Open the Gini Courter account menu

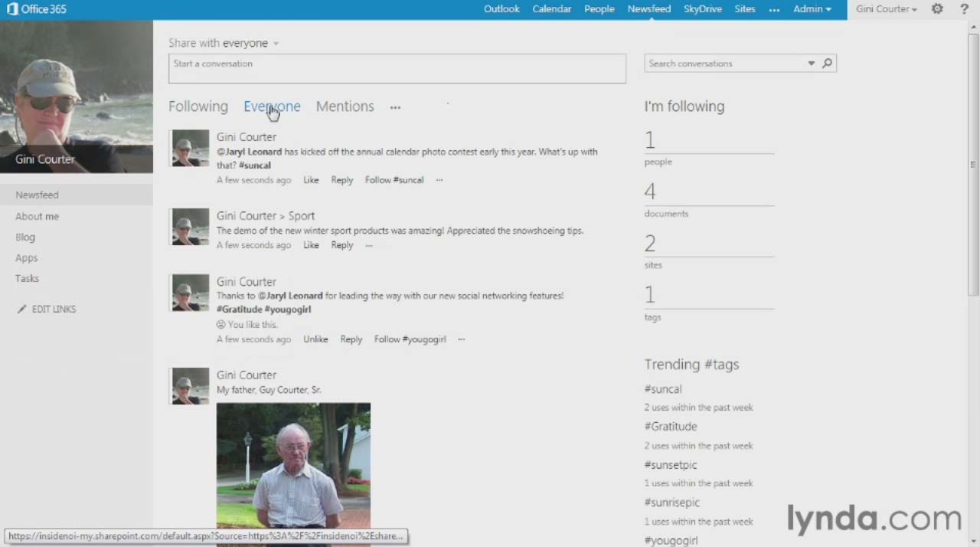887,9
